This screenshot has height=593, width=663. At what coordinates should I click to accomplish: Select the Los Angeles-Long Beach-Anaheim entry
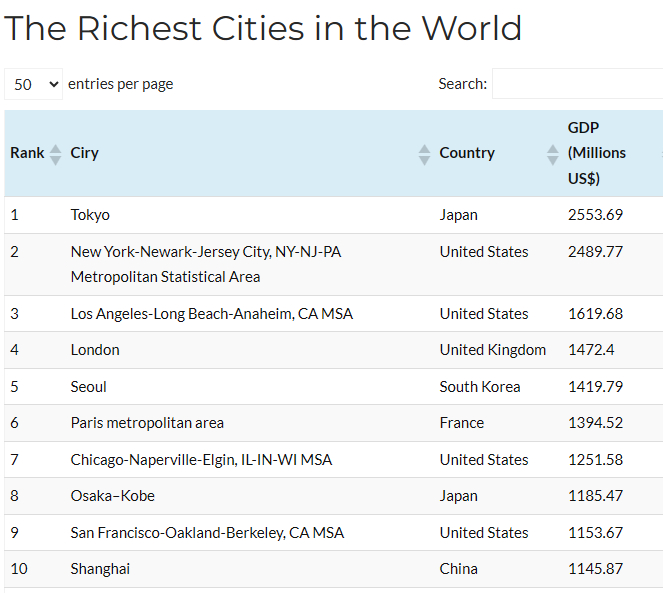click(211, 314)
